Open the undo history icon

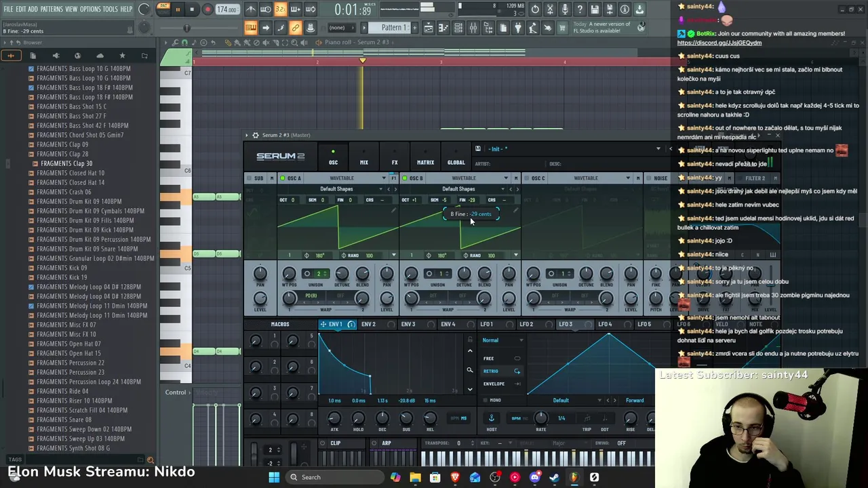pyautogui.click(x=535, y=9)
